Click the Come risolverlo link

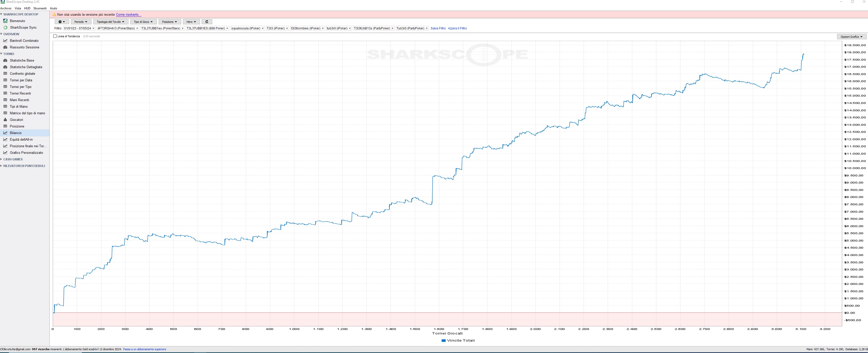click(128, 14)
